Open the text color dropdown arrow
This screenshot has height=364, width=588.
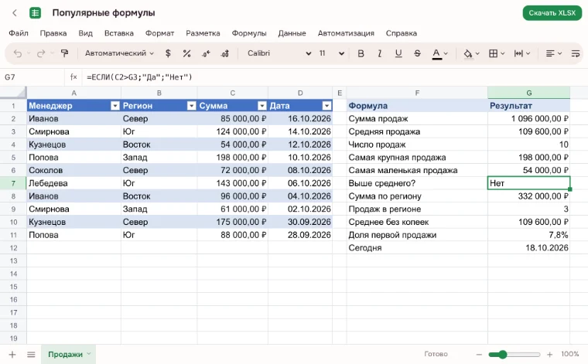pos(446,53)
